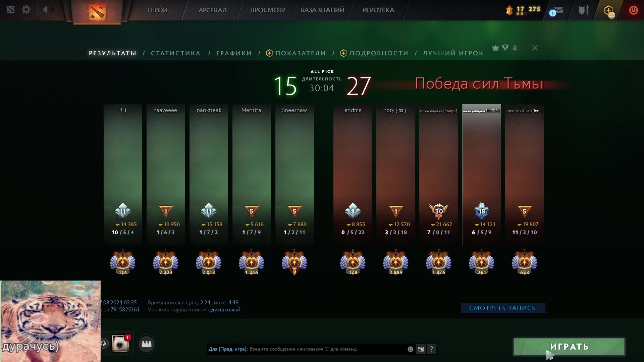
Task: Open the ИГРОТЕКА menu
Action: [378, 10]
